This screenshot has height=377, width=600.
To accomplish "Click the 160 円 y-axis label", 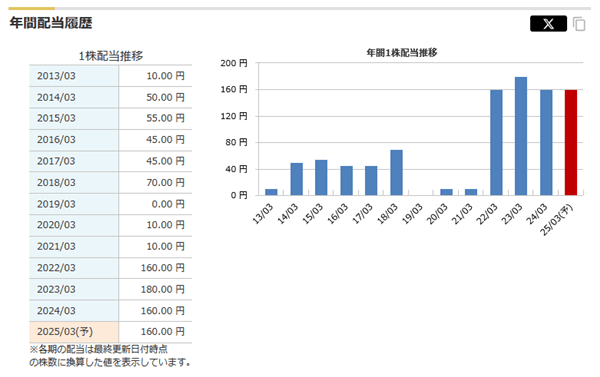I will click(234, 90).
